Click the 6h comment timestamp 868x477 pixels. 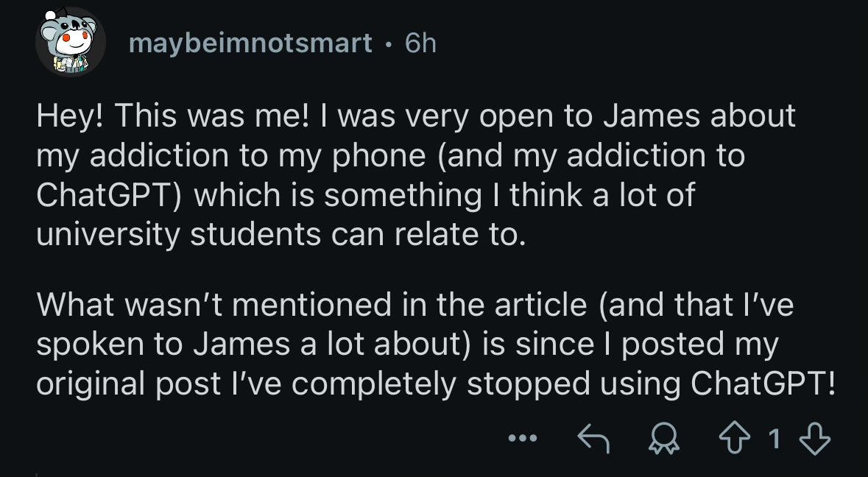point(420,43)
